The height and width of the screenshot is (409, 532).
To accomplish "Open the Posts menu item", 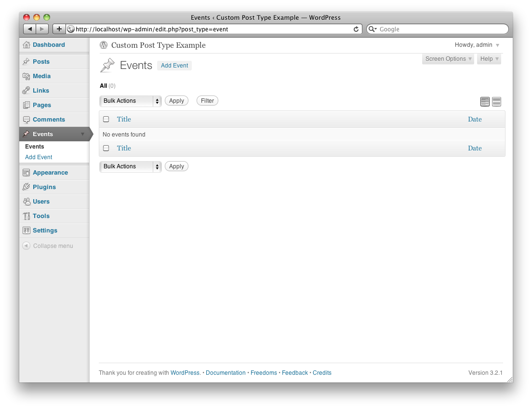I will 41,61.
